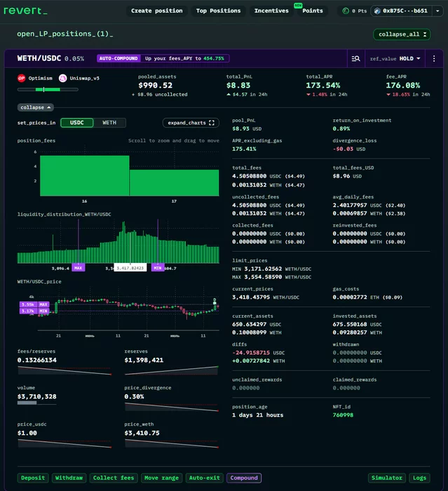The image size is (448, 491).
Task: Click the Deposit button
Action: pos(33,478)
